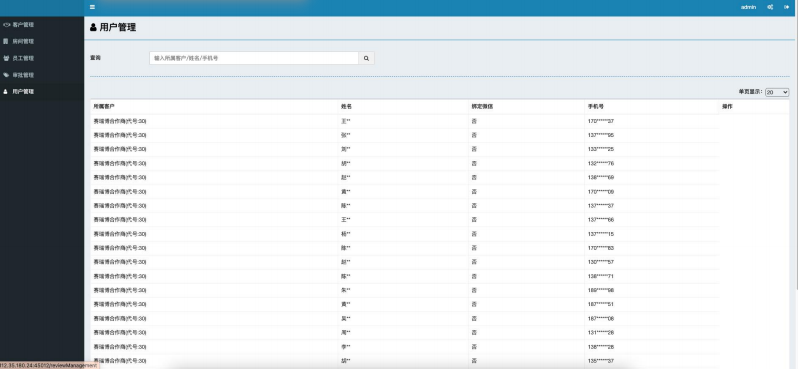Click the eye icon beside 客户管理
Screen dimensions: 798x369
pyautogui.click(x=6, y=24)
